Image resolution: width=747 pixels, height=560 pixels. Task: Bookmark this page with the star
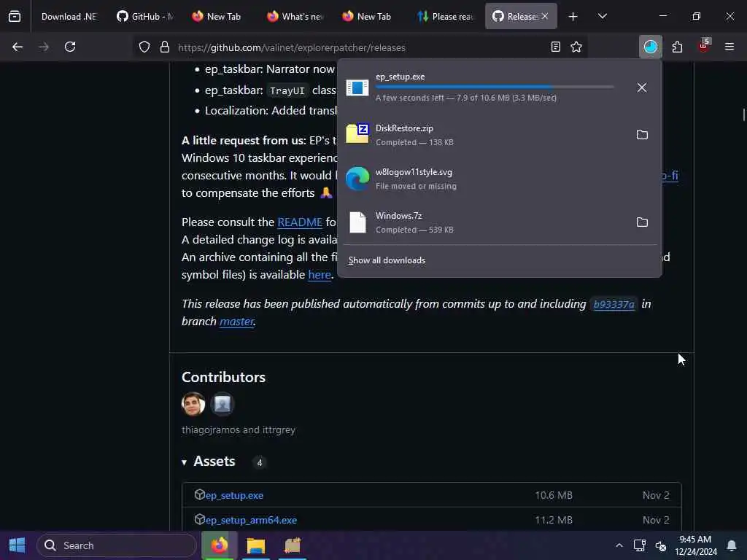[x=576, y=47]
